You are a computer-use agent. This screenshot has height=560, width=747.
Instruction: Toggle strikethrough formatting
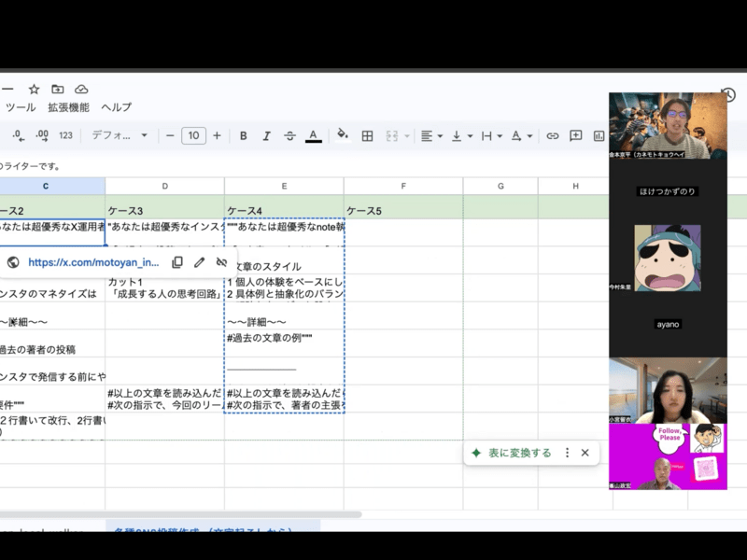[289, 136]
